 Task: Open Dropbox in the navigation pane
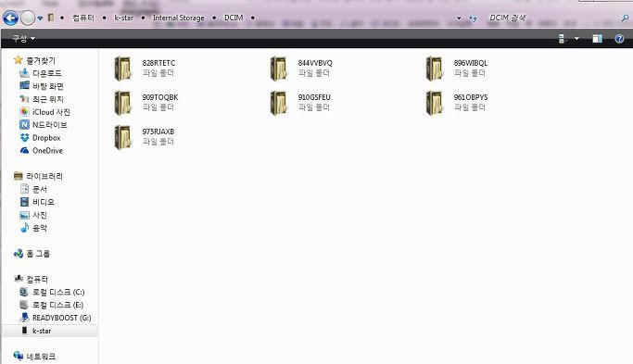pyautogui.click(x=46, y=138)
